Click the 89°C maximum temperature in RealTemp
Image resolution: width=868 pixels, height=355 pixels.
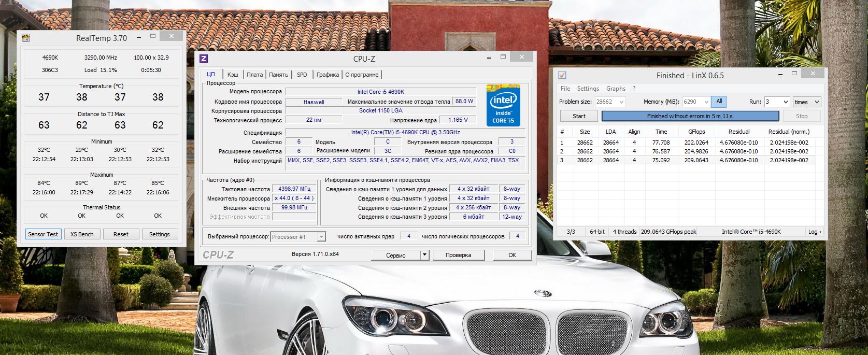tap(82, 183)
